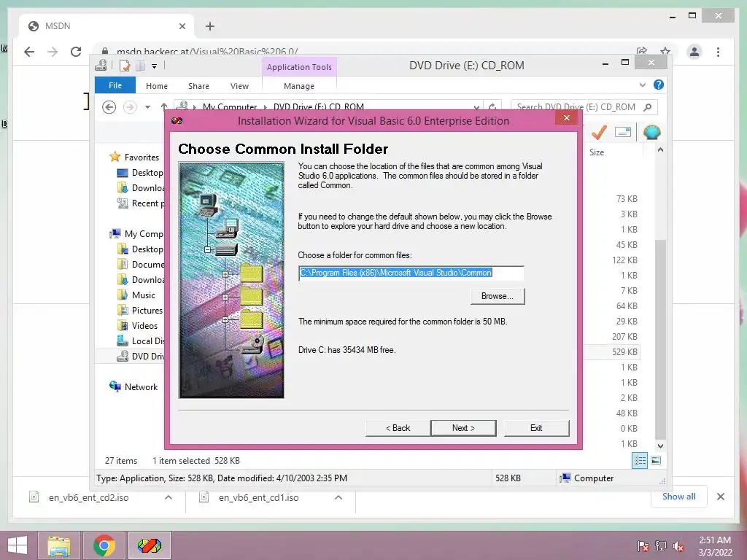Click the Exit button in the wizard
Image resolution: width=747 pixels, height=560 pixels.
[x=536, y=427]
